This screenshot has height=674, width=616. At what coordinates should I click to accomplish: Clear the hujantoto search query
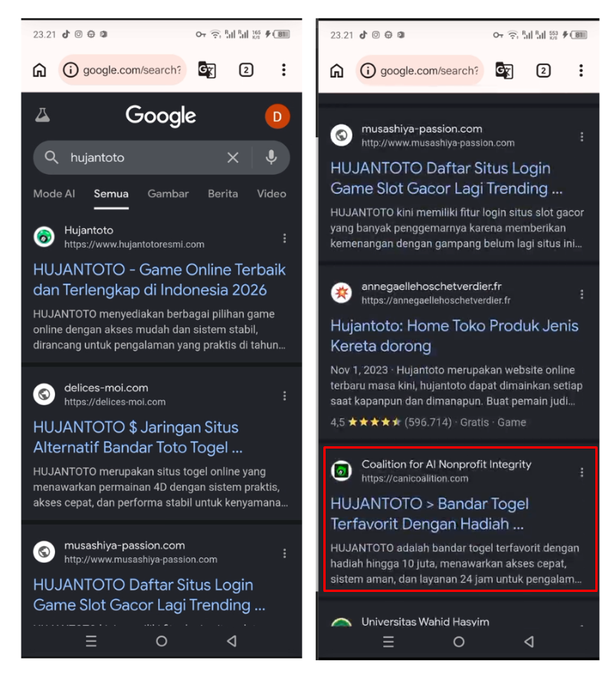pyautogui.click(x=233, y=157)
